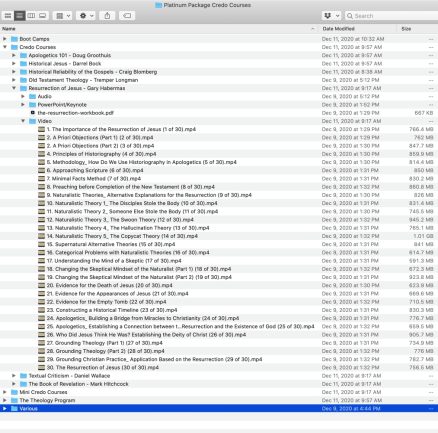Viewport: 438px width, 433px height.
Task: Open the Dropbox toolbar menu
Action: tap(331, 16)
